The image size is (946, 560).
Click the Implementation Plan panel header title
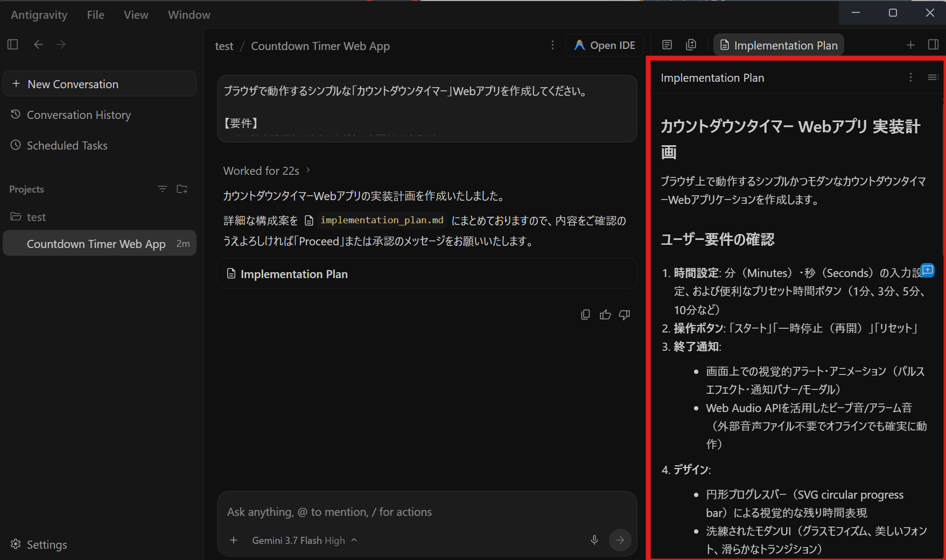(x=712, y=77)
